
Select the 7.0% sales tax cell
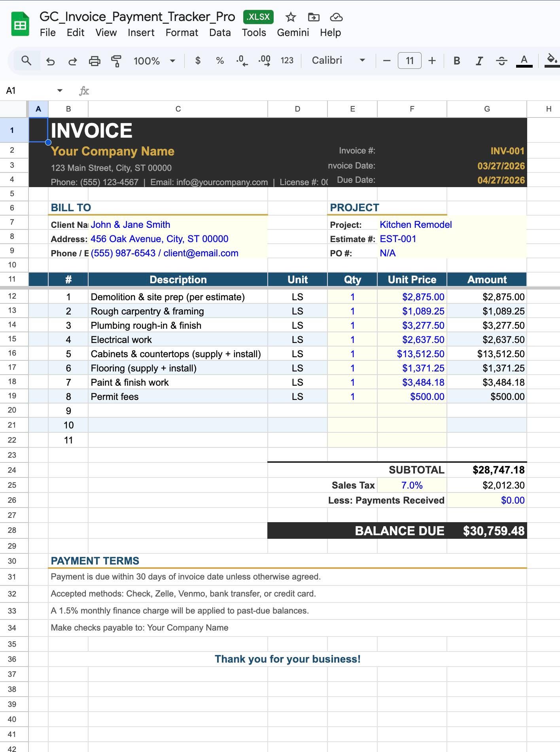412,485
